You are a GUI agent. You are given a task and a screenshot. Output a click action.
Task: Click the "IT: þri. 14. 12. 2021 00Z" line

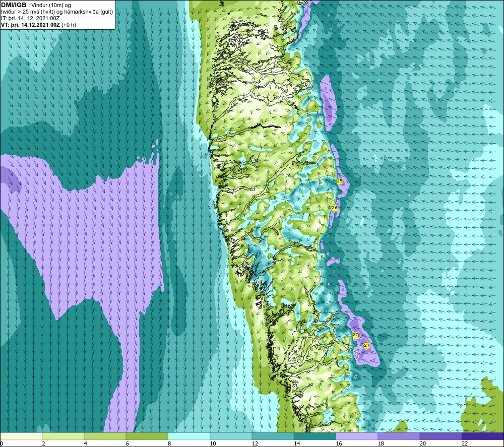(x=30, y=18)
